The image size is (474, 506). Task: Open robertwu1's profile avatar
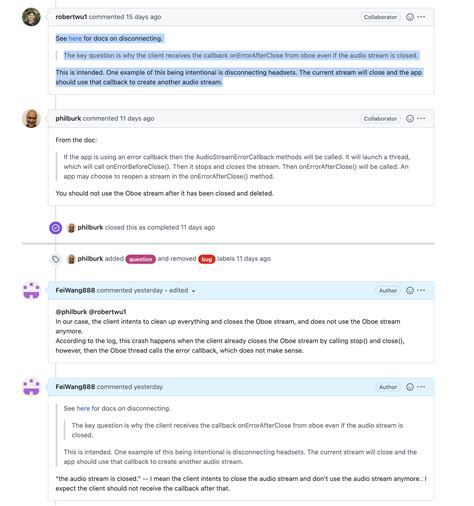[x=31, y=17]
